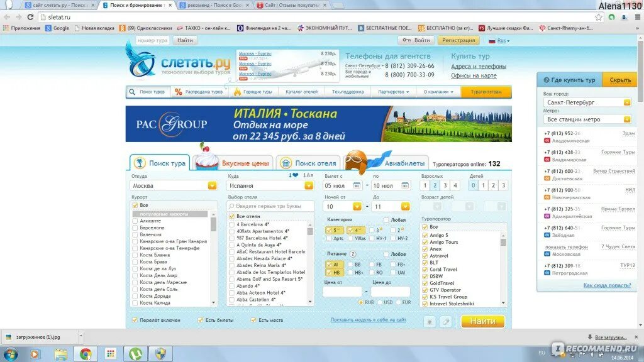Check the Аликанте resort checkbox
Viewport: 644px width, 362px height.
pyautogui.click(x=135, y=221)
